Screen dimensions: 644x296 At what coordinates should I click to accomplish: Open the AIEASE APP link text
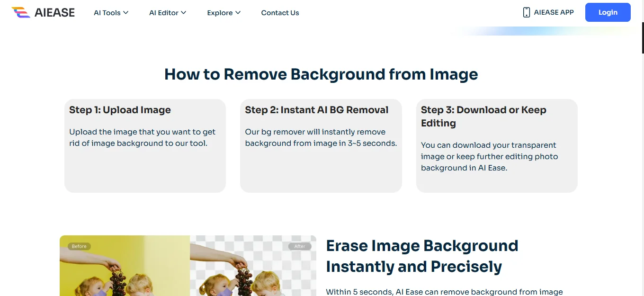click(554, 12)
